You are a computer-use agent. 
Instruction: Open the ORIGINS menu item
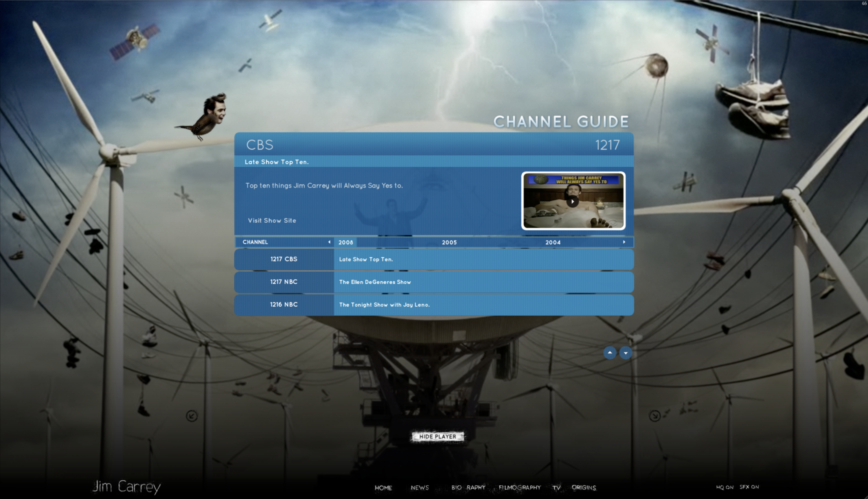[x=584, y=487]
